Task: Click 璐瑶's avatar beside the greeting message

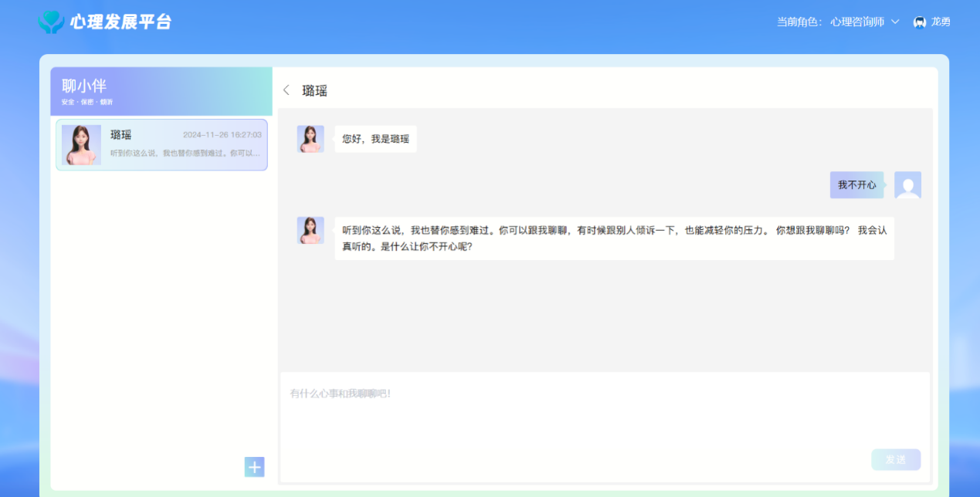Action: [x=310, y=139]
